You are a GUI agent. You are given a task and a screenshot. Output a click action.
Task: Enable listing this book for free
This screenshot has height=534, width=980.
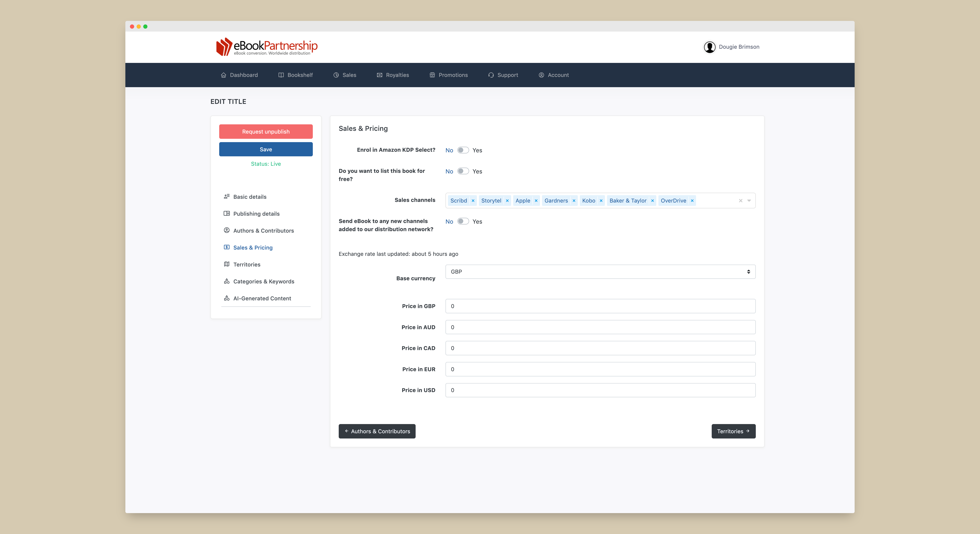(463, 171)
